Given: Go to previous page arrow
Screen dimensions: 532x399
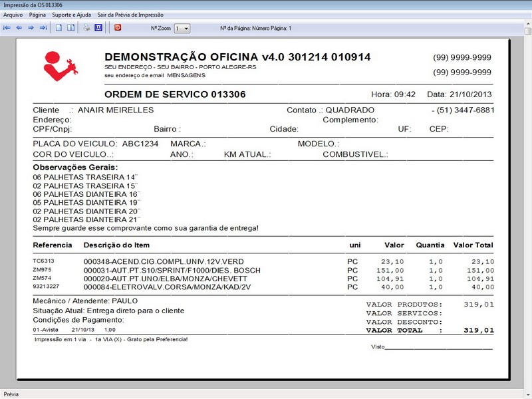Looking at the screenshot, I should point(19,28).
